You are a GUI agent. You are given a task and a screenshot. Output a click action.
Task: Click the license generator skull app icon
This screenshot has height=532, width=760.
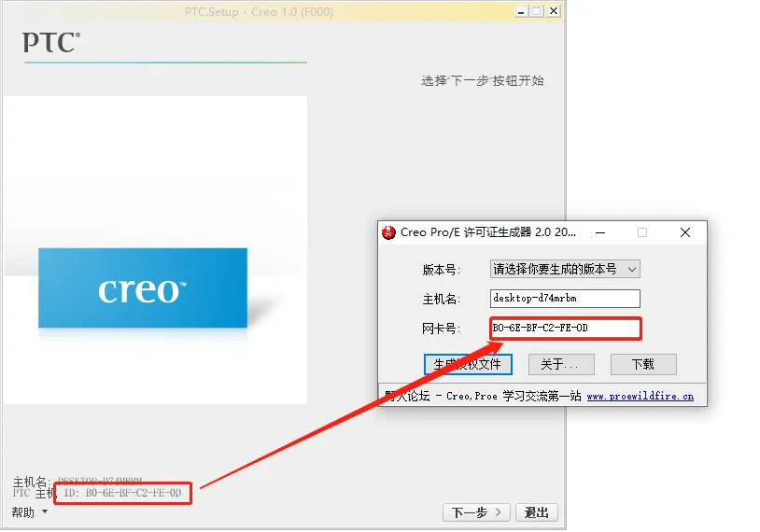tap(388, 232)
